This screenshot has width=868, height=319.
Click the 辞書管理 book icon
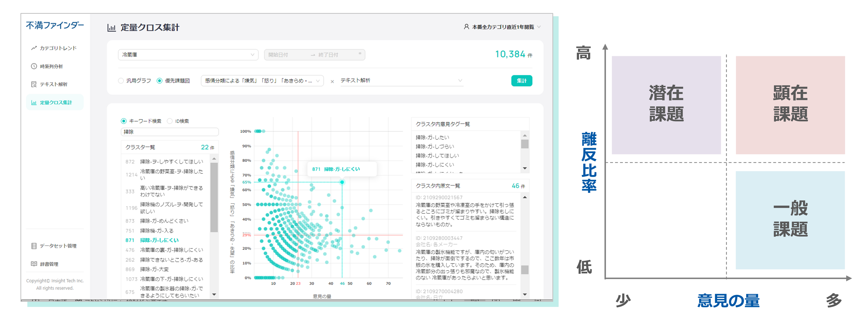34,264
